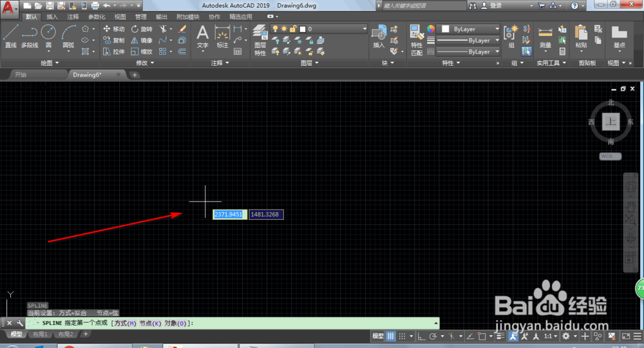Viewport: 644px width, 348px height.
Task: Open the ByLayer lineweight dropdown
Action: (x=468, y=40)
